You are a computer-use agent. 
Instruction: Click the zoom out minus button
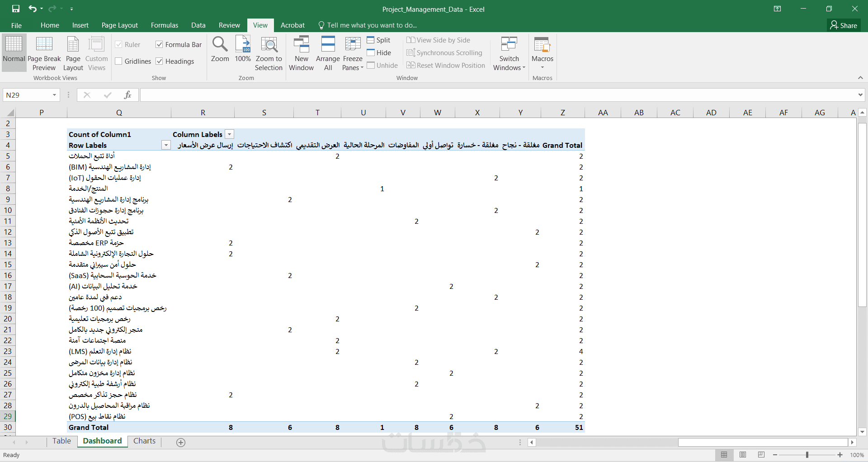775,455
